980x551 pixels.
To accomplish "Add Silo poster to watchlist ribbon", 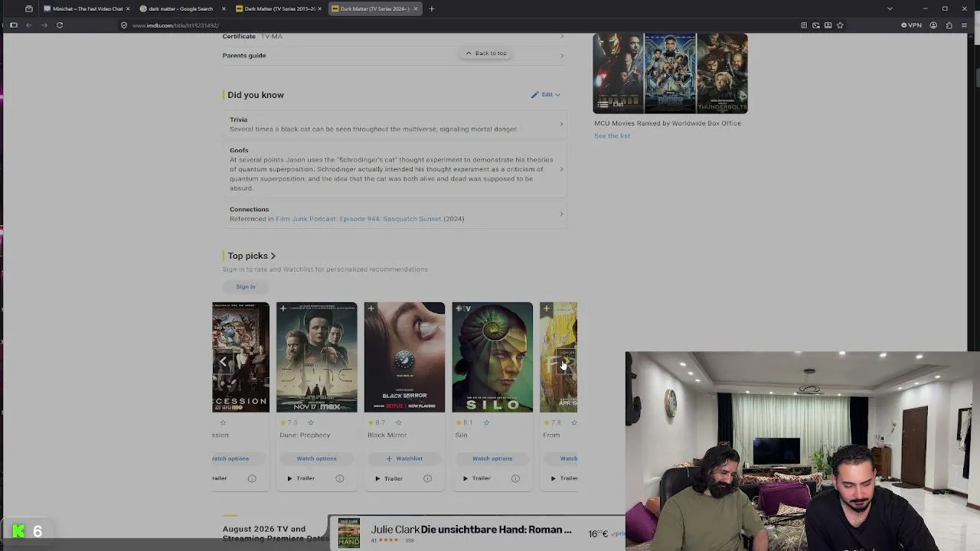I will point(459,308).
